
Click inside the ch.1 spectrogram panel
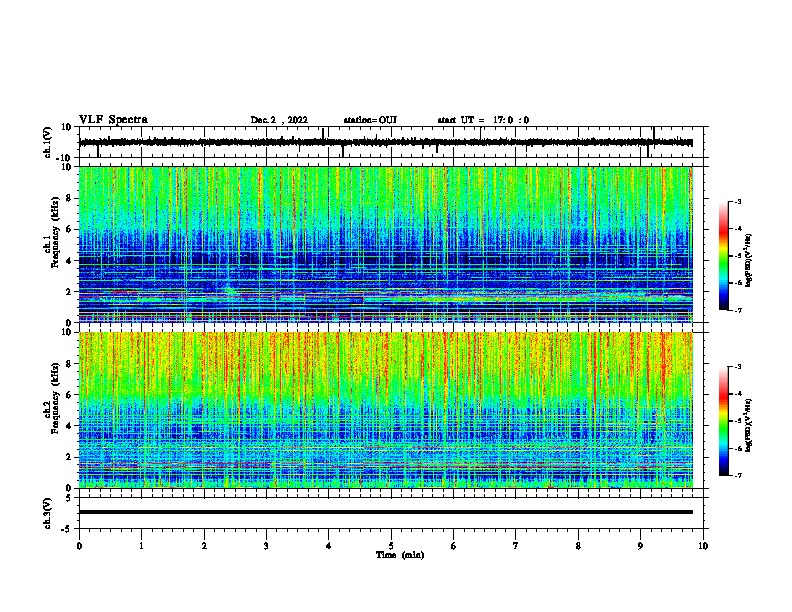click(x=386, y=244)
